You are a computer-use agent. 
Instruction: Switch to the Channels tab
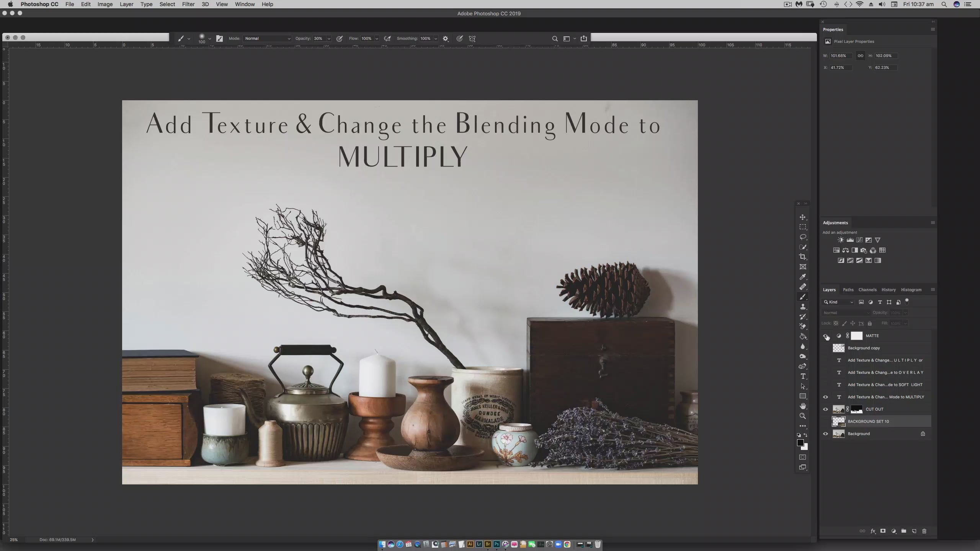867,290
